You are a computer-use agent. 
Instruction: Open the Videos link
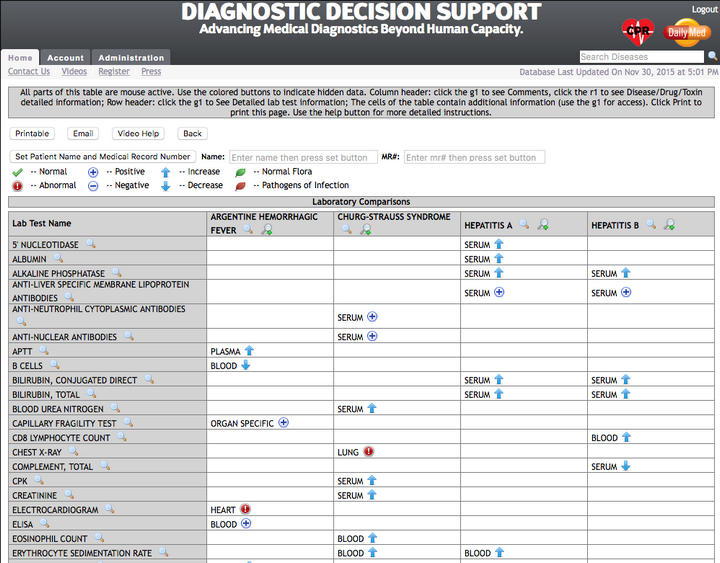coord(74,71)
